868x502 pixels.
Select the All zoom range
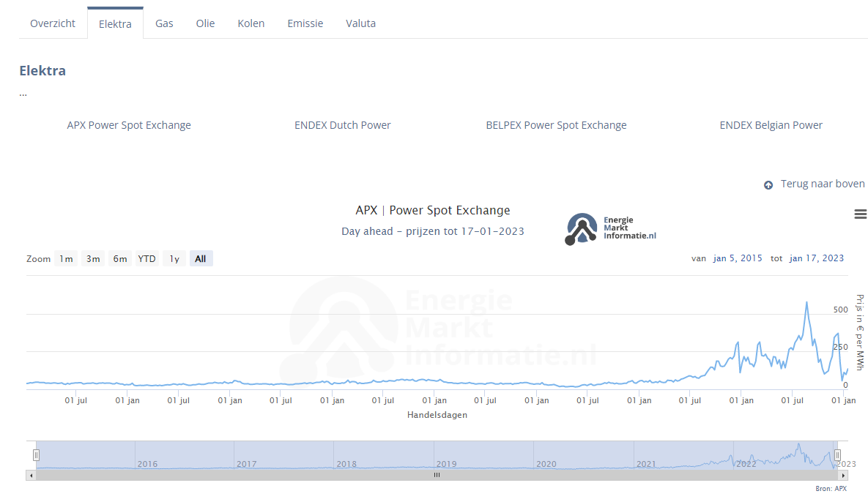pos(201,259)
